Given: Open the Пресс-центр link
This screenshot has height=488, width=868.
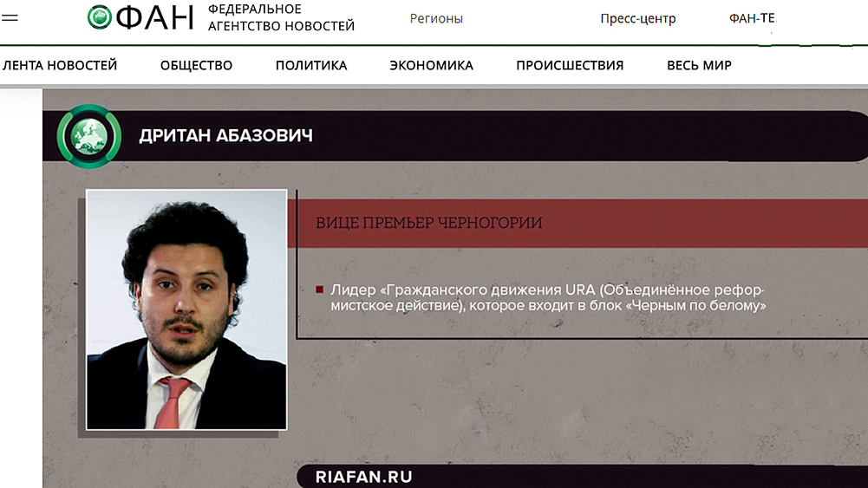Looking at the screenshot, I should [637, 18].
